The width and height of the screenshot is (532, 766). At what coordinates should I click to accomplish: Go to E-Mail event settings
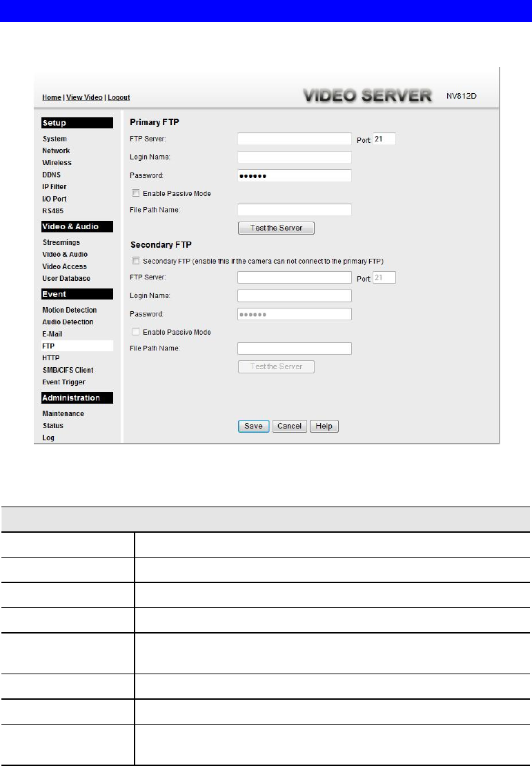point(52,334)
